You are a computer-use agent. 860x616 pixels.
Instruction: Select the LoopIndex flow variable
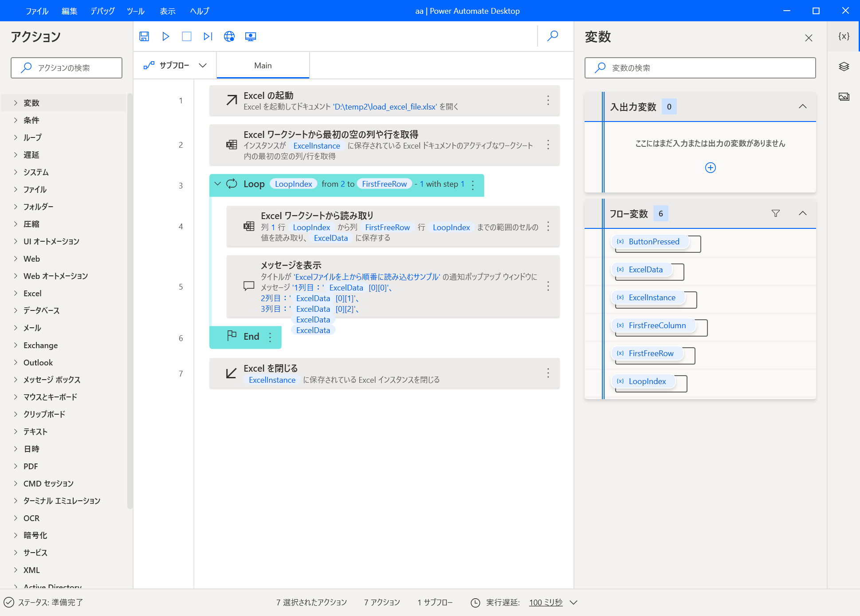[643, 381]
